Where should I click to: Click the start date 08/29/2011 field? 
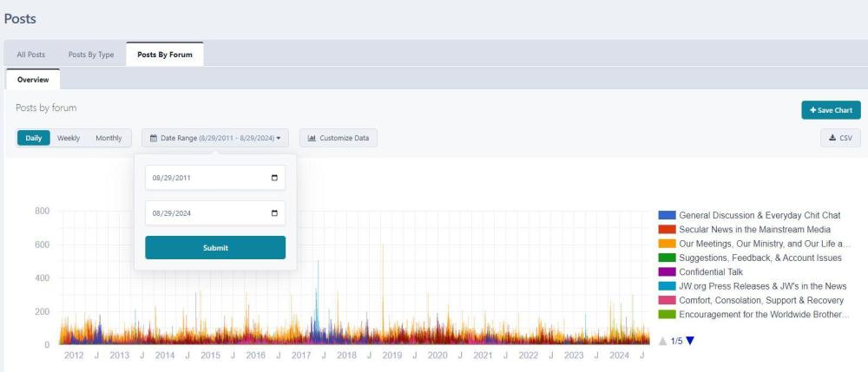point(208,178)
